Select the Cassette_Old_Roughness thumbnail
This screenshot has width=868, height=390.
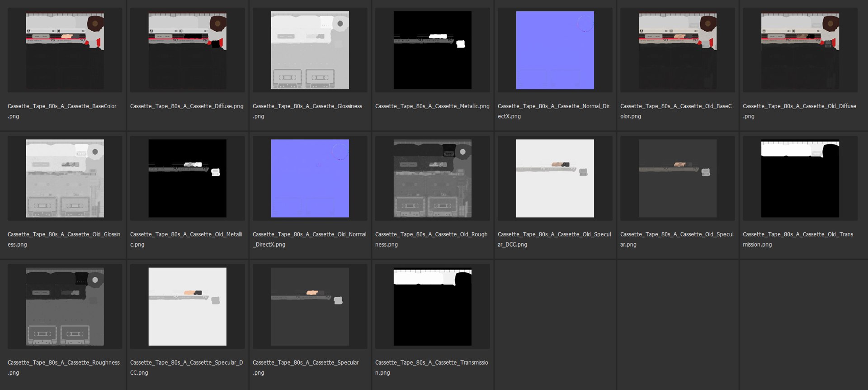pyautogui.click(x=432, y=178)
